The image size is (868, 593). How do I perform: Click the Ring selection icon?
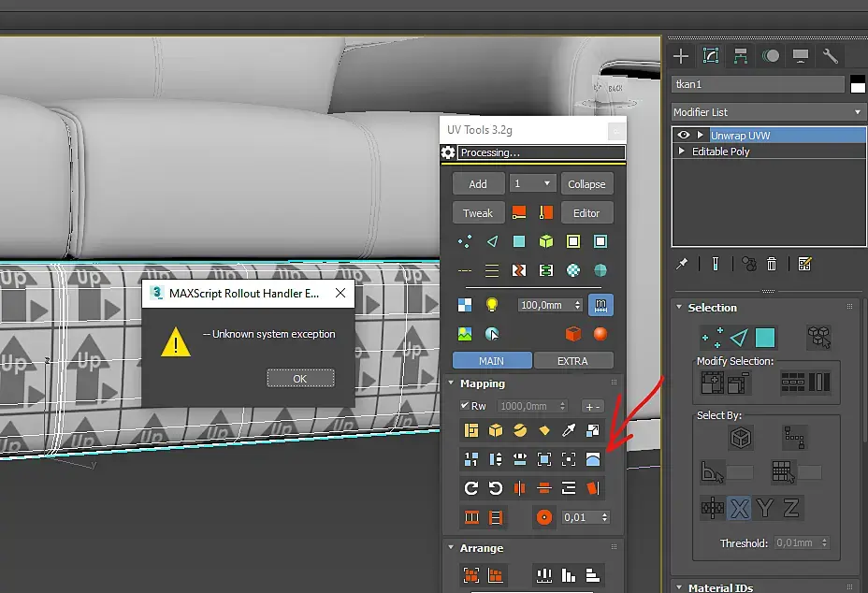819,382
